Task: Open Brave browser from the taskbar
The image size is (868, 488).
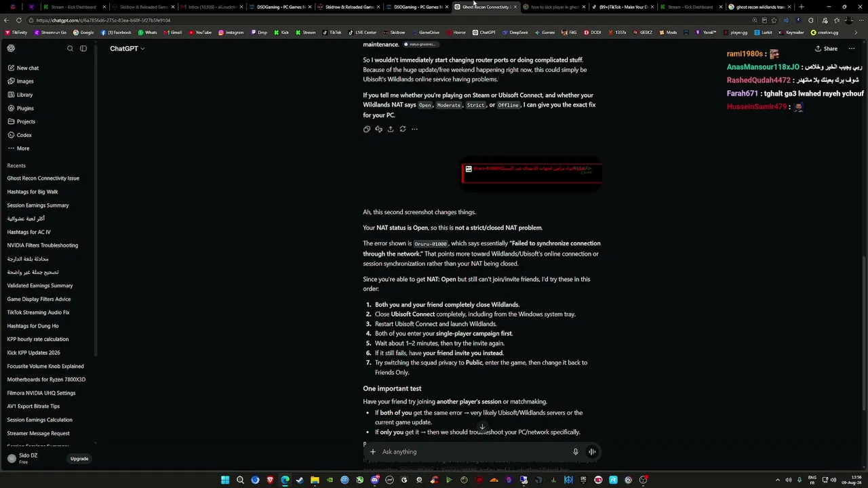Action: pos(270,480)
